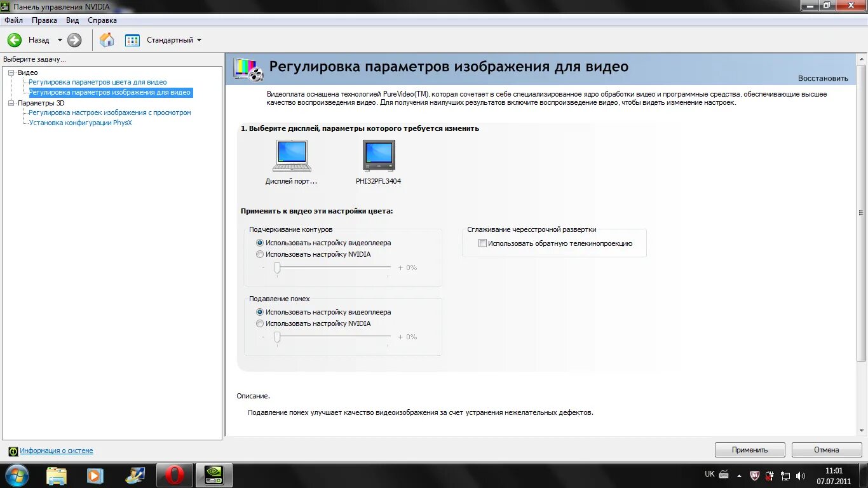Click the NVIDIA Control Panel taskbar icon
868x488 pixels.
point(214,475)
